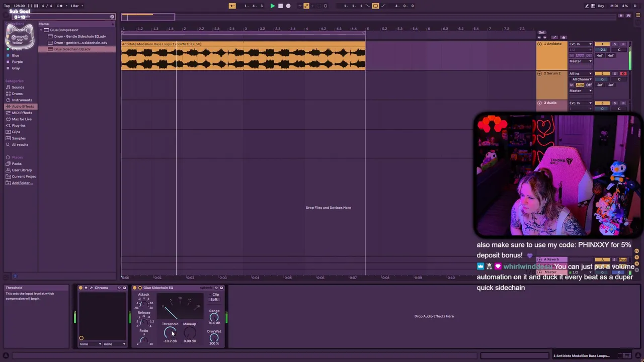Image resolution: width=644 pixels, height=362 pixels.
Task: Open Master output dropdown on Antidote track
Action: coord(581,61)
